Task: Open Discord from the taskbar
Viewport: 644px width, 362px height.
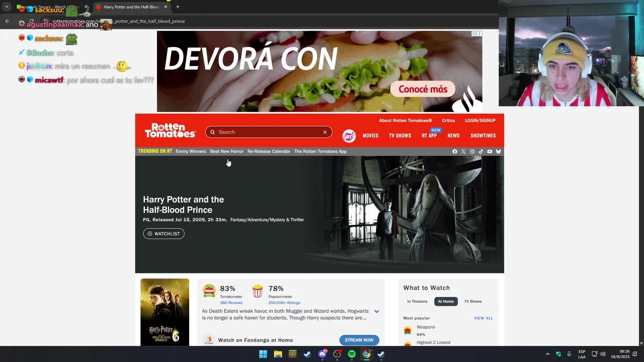Action: pos(323,354)
